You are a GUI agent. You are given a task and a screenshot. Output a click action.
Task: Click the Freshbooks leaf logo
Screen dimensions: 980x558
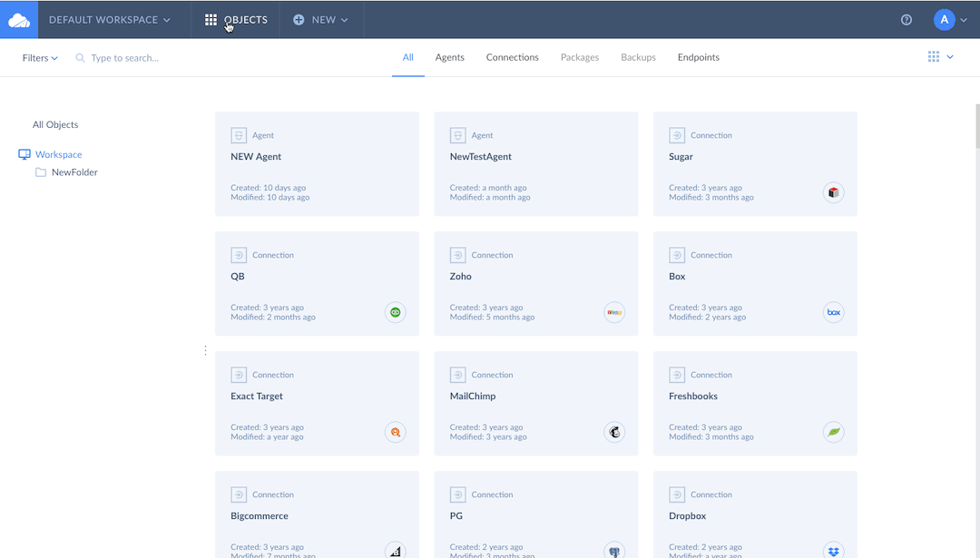pos(834,432)
